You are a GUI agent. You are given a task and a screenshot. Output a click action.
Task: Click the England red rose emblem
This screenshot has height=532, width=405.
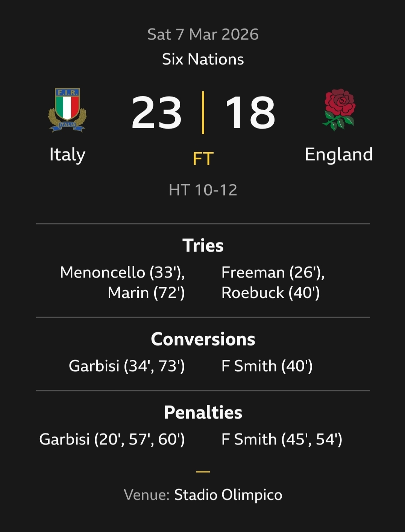[x=339, y=109]
